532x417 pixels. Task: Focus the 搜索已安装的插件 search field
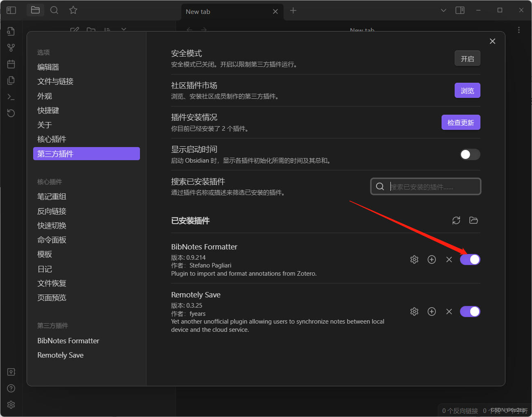click(x=426, y=186)
